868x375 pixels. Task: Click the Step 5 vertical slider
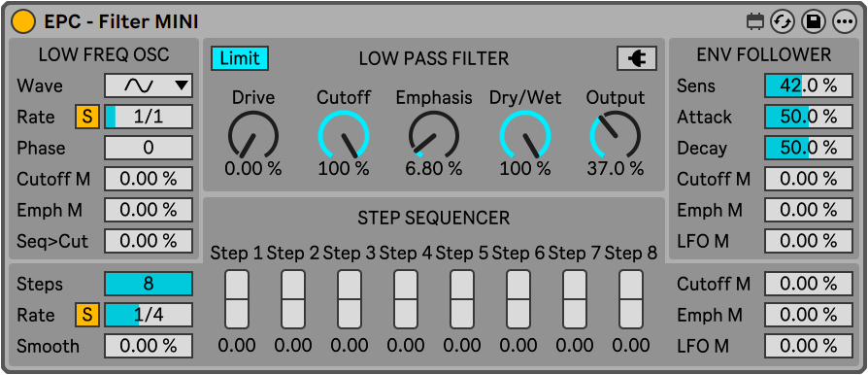[462, 299]
